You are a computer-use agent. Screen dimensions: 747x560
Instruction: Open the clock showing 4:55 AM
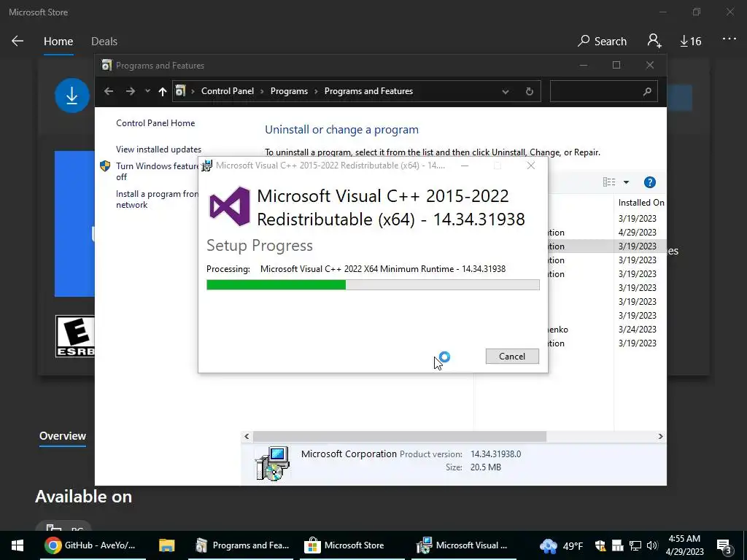click(684, 545)
